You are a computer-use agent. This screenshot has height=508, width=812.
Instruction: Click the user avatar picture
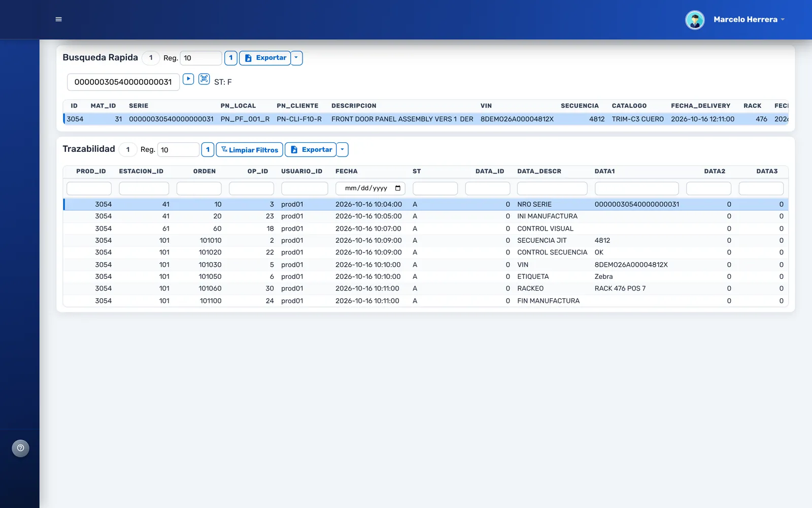tap(695, 20)
